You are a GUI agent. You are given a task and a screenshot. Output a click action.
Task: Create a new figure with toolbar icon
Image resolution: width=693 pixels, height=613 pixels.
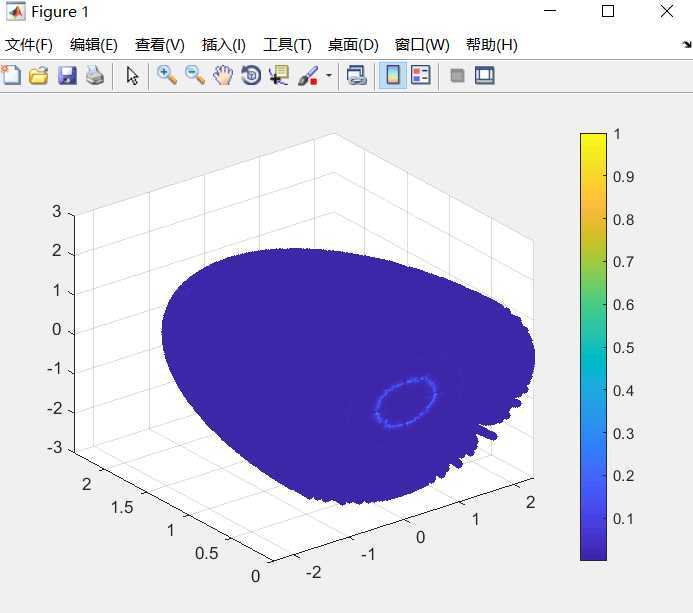click(11, 75)
